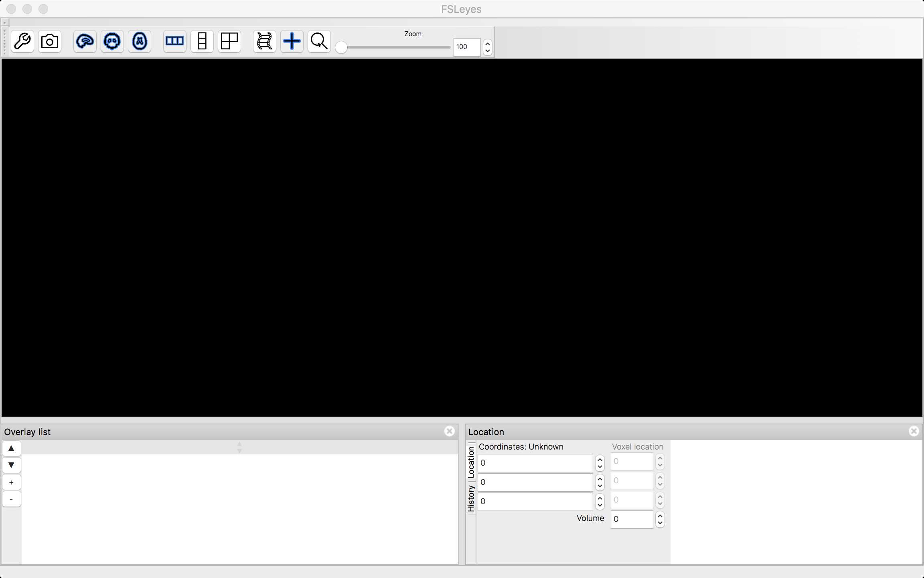Move overlay down with the triangle button
Image resolution: width=924 pixels, height=578 pixels.
(x=12, y=465)
